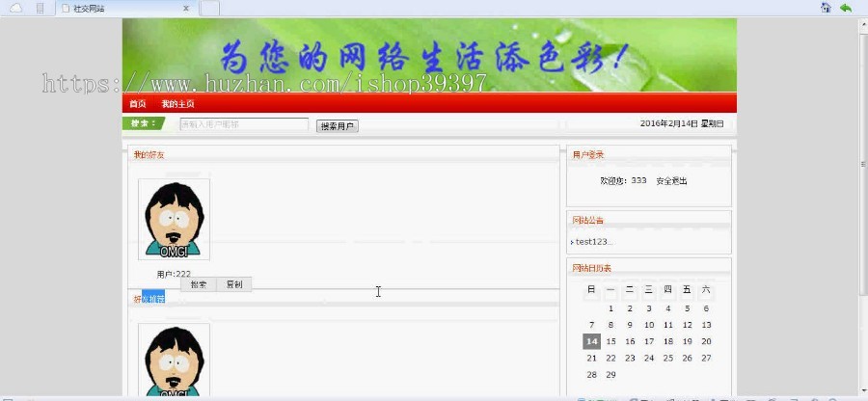The width and height of the screenshot is (868, 401).
Task: Click the 安全退出 logout link
Action: pyautogui.click(x=671, y=181)
